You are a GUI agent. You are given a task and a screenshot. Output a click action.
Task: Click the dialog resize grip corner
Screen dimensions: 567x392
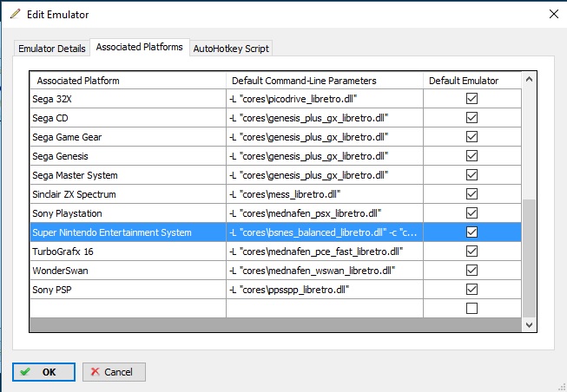562,387
